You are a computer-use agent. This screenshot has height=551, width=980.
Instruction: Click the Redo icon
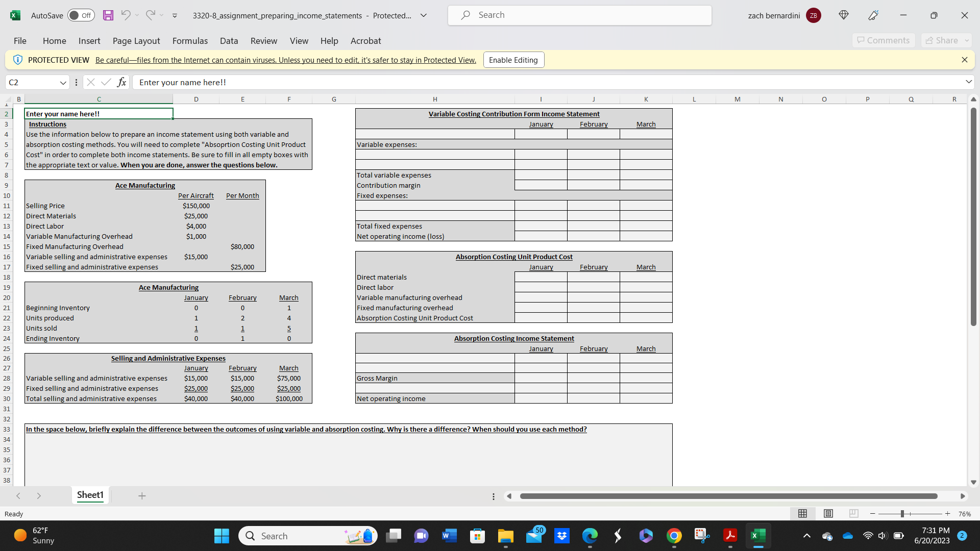150,15
